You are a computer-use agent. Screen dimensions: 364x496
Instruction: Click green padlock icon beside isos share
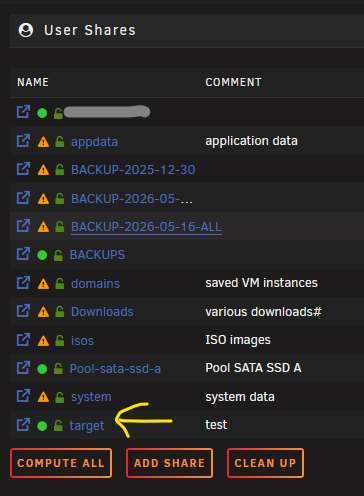(x=60, y=340)
